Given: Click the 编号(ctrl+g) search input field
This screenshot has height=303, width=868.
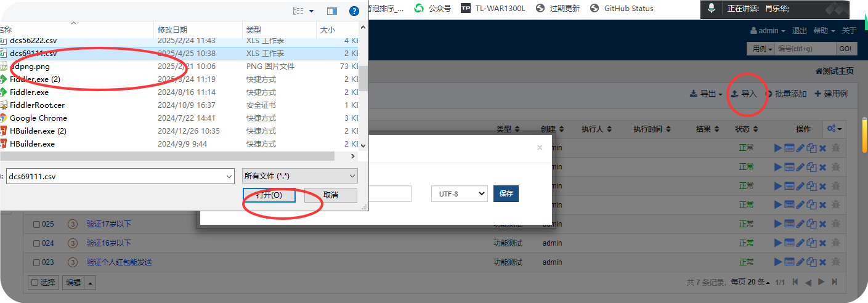Looking at the screenshot, I should [805, 49].
